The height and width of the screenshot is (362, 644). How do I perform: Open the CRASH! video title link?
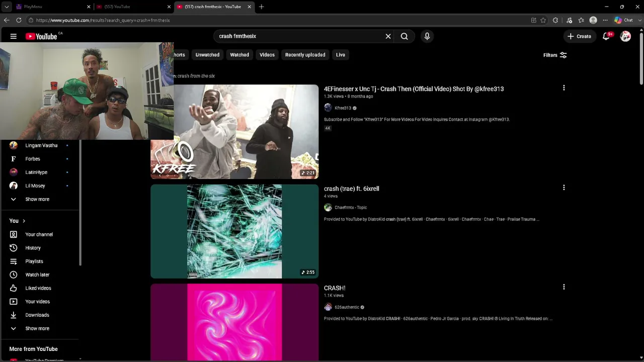point(335,288)
